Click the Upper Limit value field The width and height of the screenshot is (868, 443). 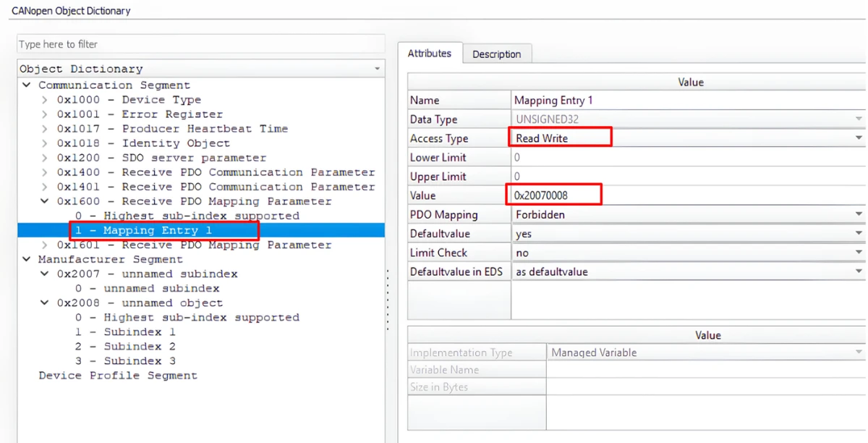point(688,176)
